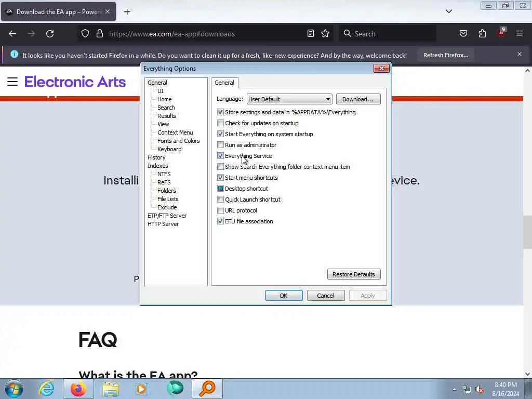
Task: Click the green round taskbar application icon
Action: [175, 388]
